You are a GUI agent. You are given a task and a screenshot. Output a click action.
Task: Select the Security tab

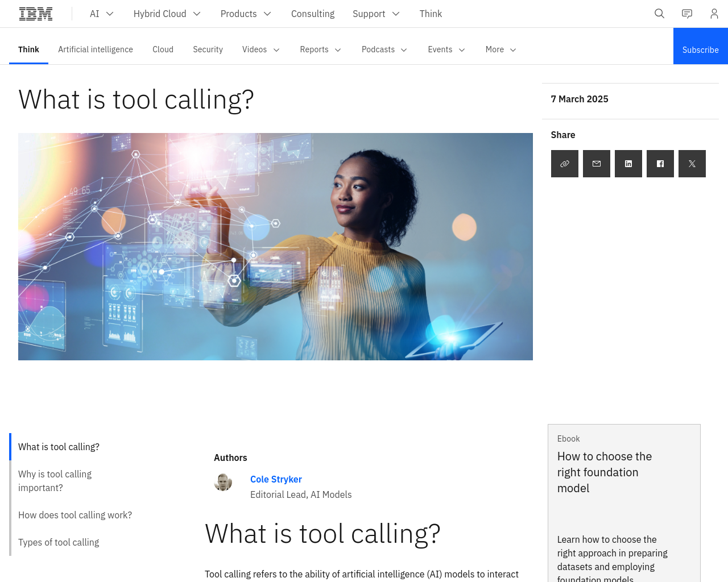(208, 49)
